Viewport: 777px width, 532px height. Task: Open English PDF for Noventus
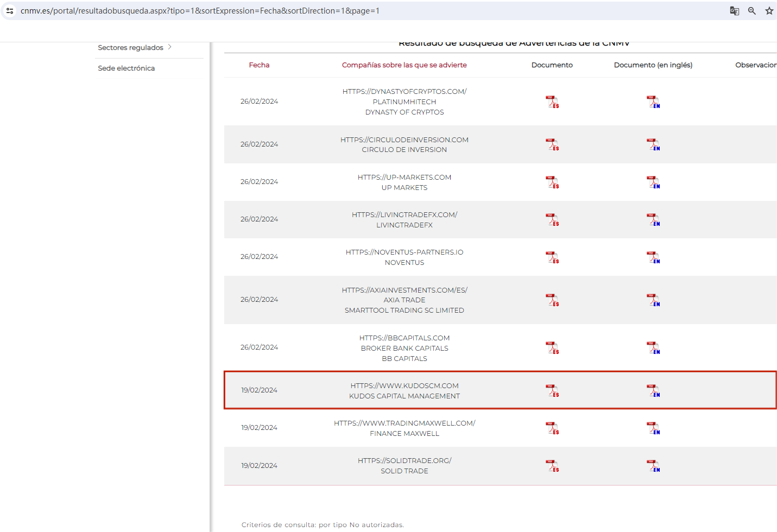(x=653, y=257)
